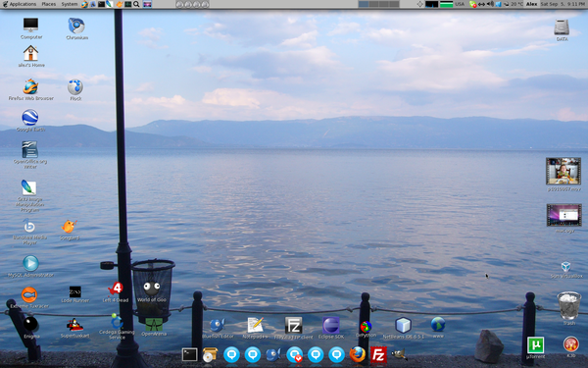Click the Bluefish fish icon in dock
The image size is (588, 368).
(273, 354)
